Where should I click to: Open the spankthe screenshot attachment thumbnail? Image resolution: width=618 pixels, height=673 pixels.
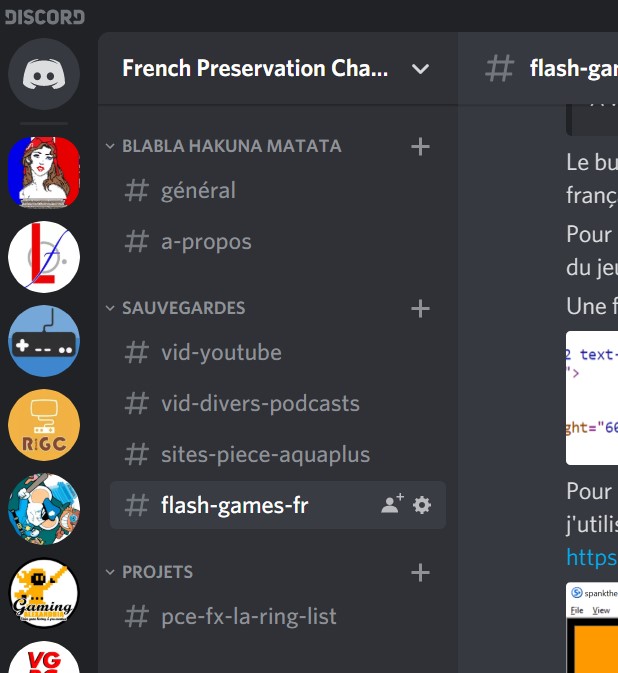592,628
